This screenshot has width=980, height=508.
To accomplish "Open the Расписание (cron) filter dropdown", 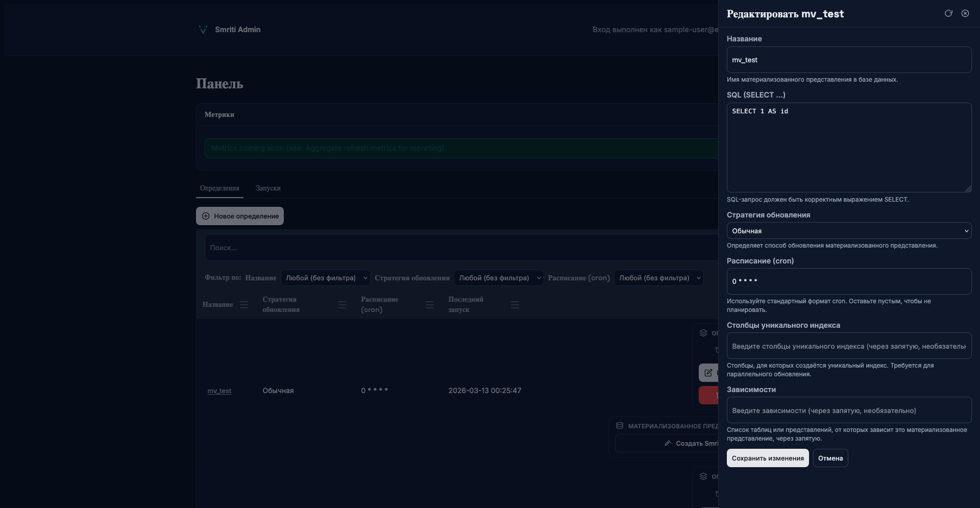I will coord(658,278).
